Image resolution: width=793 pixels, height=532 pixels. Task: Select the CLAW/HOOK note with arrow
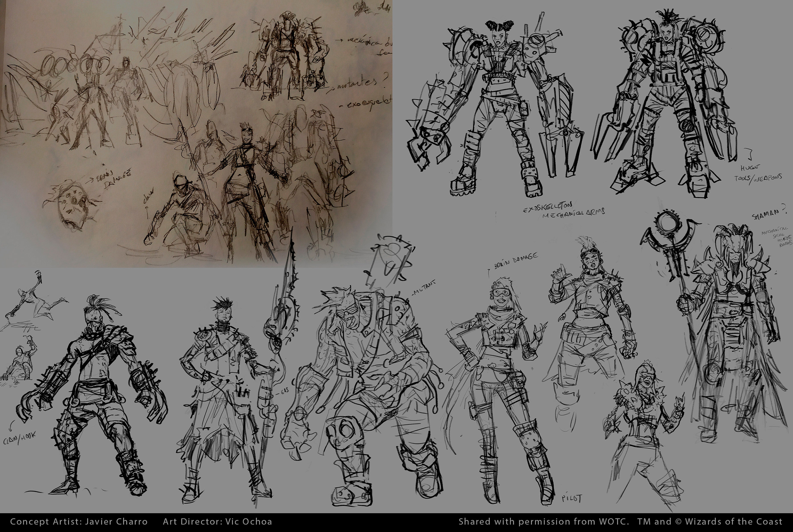coord(20,438)
